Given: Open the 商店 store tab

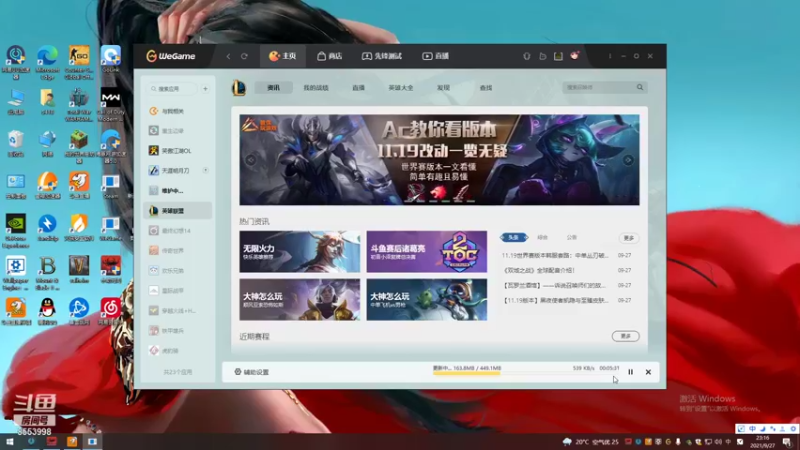Looking at the screenshot, I should coord(330,56).
